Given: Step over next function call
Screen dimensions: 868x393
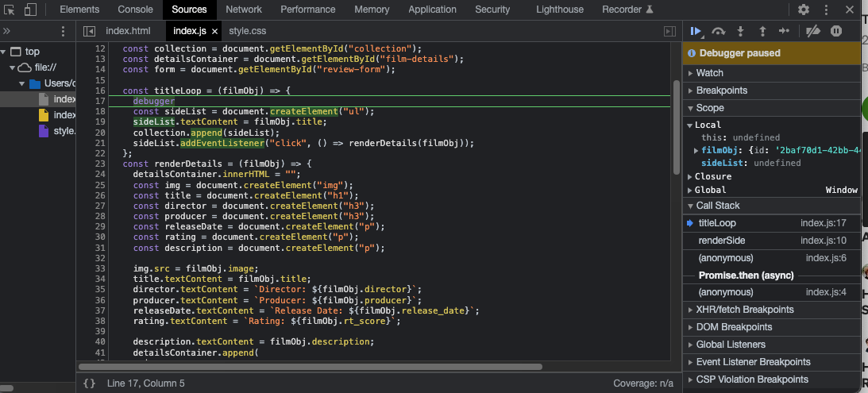Looking at the screenshot, I should [719, 32].
